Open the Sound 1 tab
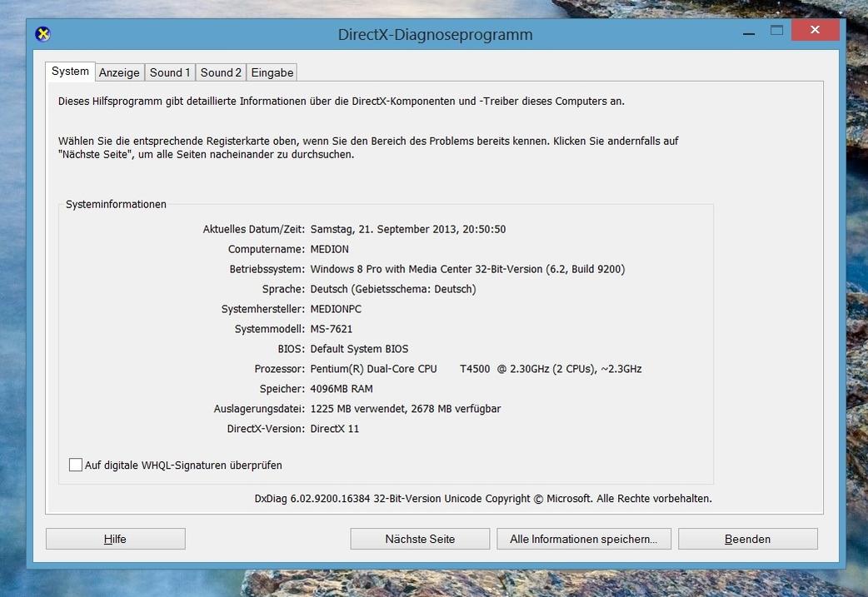This screenshot has width=868, height=597. click(x=170, y=72)
